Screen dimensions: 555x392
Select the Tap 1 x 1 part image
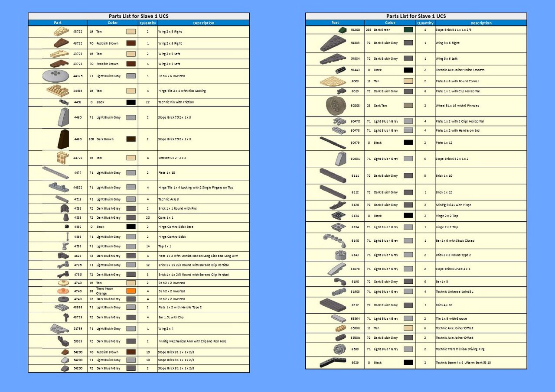(65, 246)
